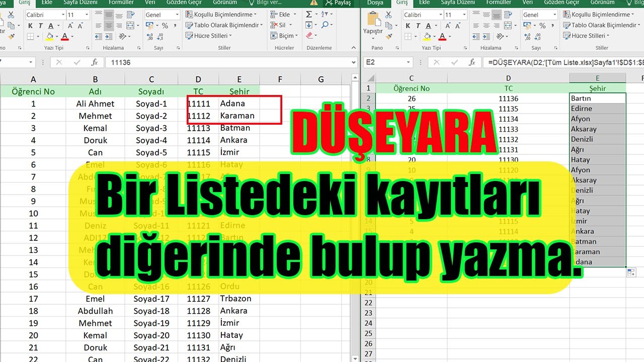Screen dimensions: 644x362
Task: Click Hücre Stilleri in left Excel window
Action: [x=209, y=36]
